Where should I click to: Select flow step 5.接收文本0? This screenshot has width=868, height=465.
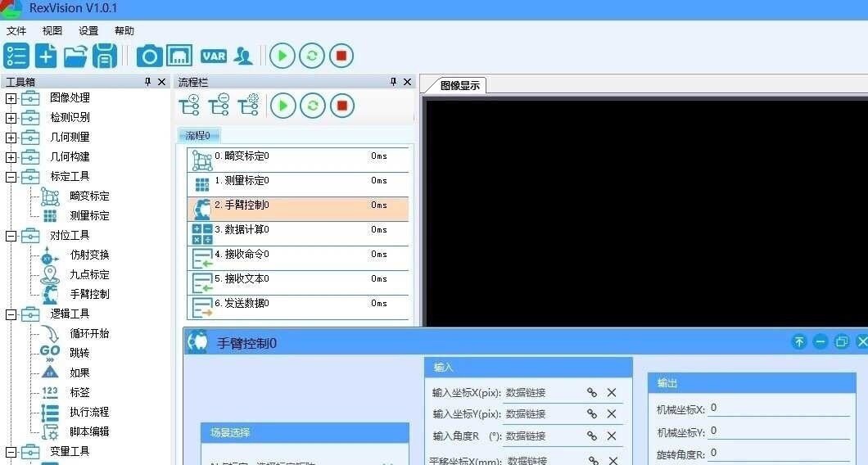click(298, 282)
